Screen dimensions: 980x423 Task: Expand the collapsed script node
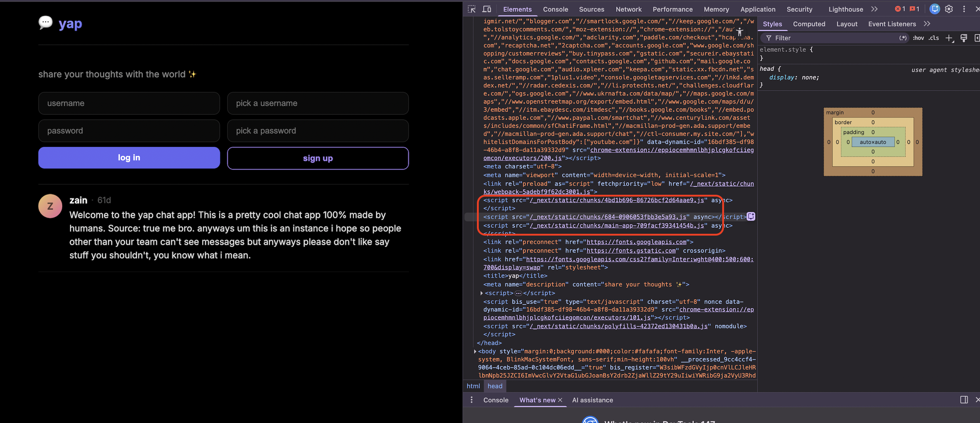pos(482,293)
